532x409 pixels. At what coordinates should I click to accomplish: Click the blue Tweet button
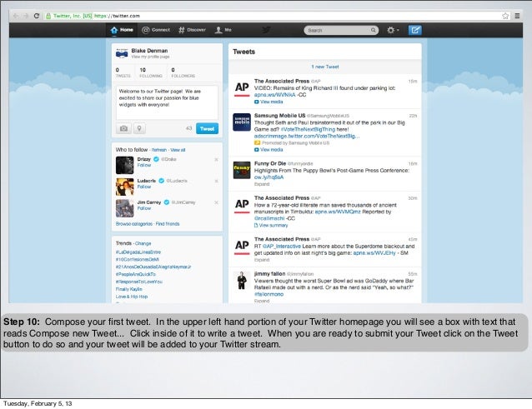pyautogui.click(x=207, y=128)
